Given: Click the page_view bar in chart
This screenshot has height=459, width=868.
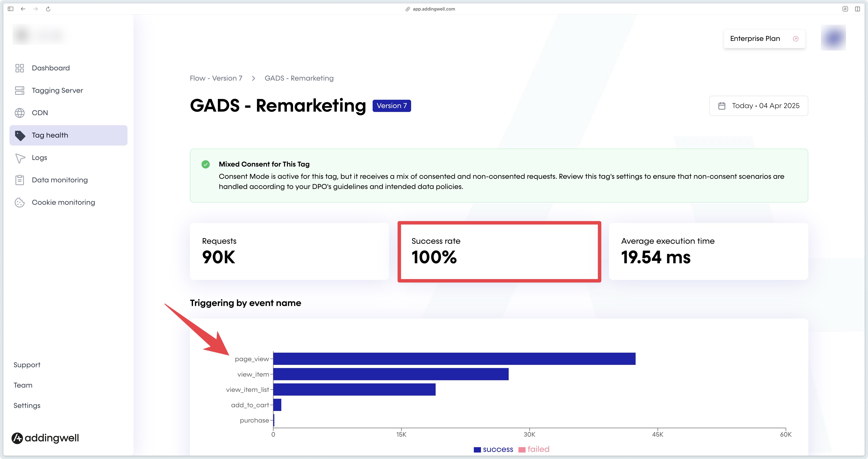Looking at the screenshot, I should (x=454, y=359).
